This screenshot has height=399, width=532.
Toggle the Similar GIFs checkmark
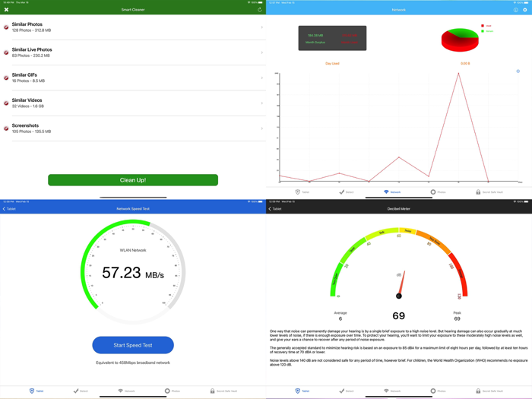[x=6, y=78]
